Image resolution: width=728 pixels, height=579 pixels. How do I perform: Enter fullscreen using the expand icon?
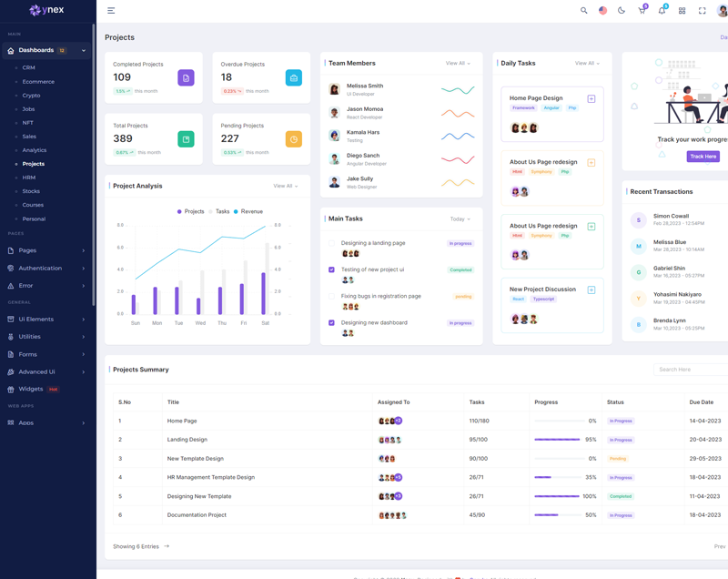pyautogui.click(x=702, y=11)
